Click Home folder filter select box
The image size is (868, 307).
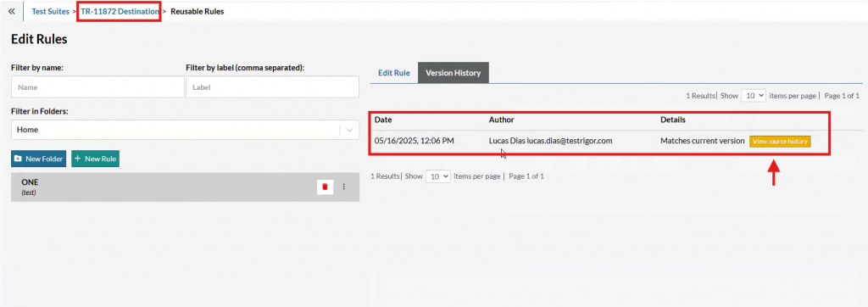tap(185, 130)
